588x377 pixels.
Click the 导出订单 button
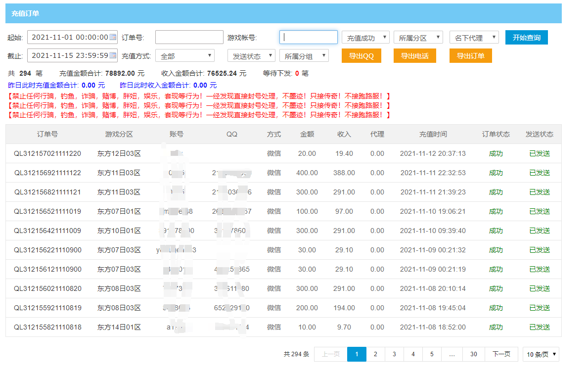click(x=470, y=56)
